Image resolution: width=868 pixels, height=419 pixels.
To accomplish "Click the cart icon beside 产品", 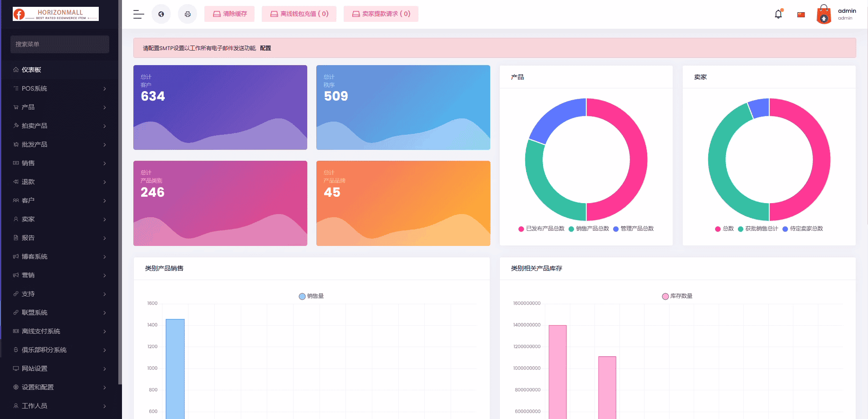I will pos(16,107).
